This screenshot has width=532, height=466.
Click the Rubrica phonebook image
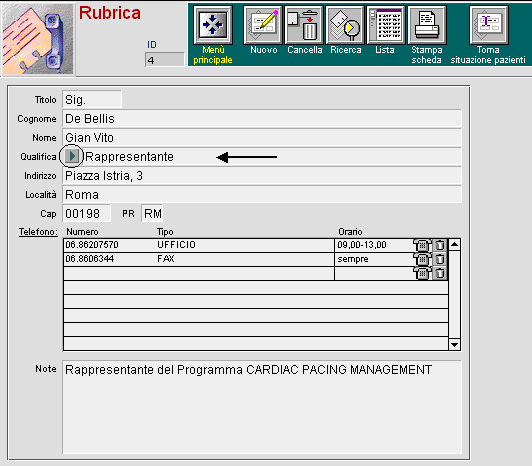(38, 38)
